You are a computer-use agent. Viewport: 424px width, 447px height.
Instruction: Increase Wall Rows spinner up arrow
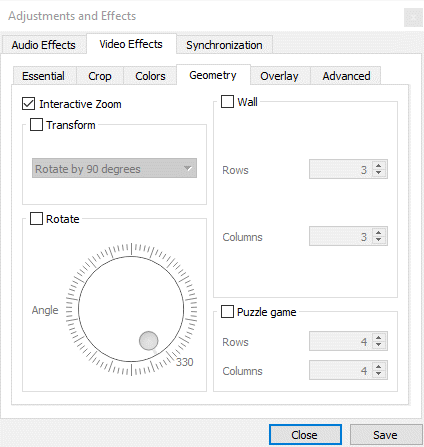(378, 166)
